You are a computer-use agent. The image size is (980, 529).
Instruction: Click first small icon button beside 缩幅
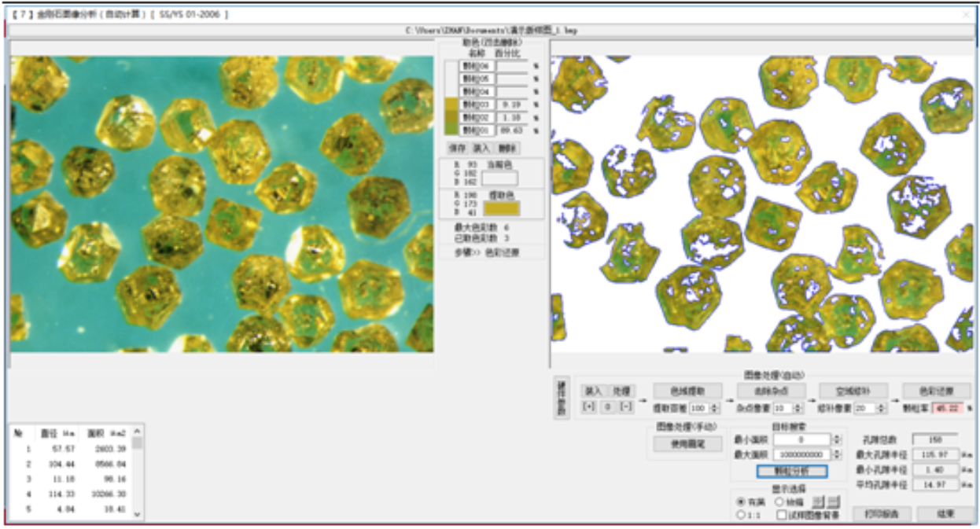(818, 501)
